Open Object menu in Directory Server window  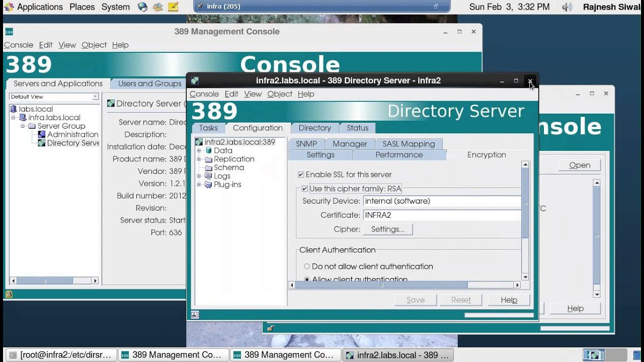pos(280,94)
